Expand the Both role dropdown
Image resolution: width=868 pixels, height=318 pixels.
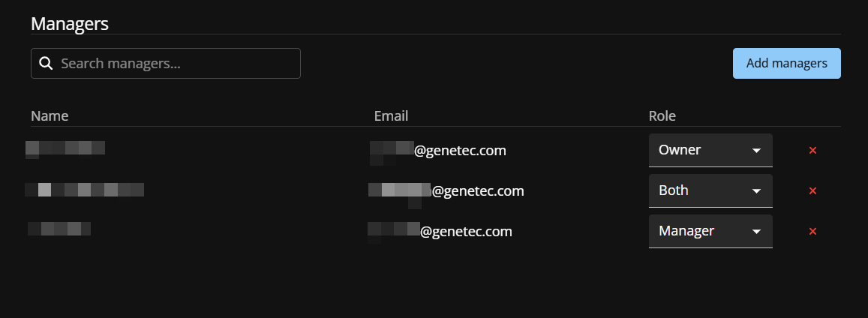[x=710, y=190]
